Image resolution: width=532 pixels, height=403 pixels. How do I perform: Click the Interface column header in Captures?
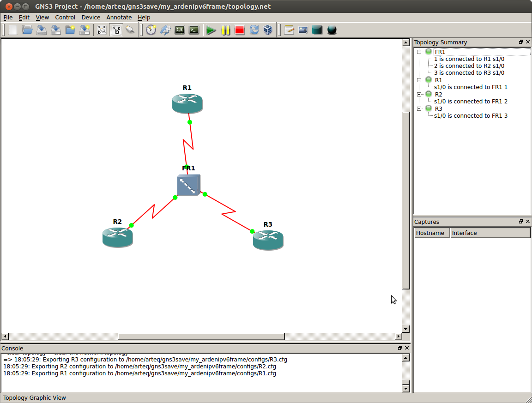tap(490, 233)
